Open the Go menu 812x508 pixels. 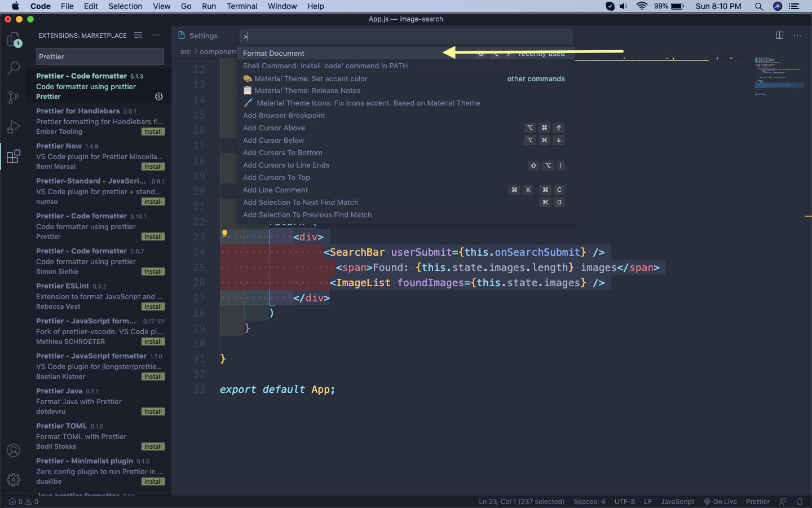pyautogui.click(x=186, y=6)
